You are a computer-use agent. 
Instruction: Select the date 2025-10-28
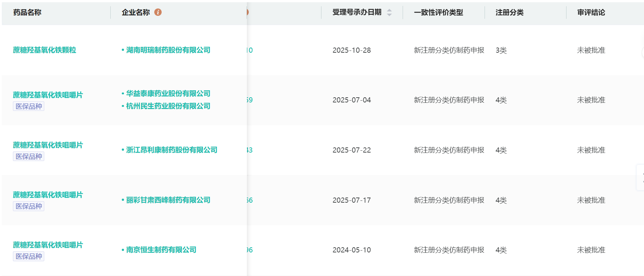point(352,50)
